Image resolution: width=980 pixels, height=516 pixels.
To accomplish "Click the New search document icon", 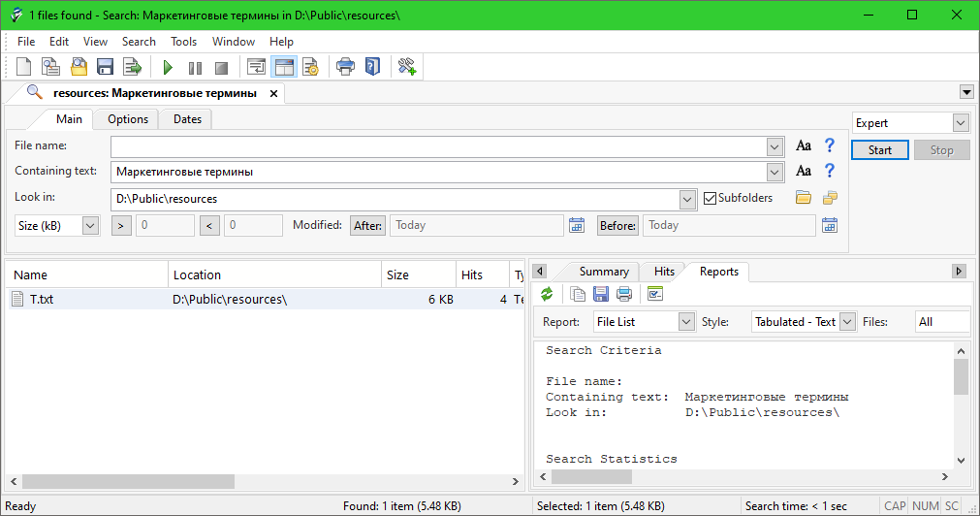I will pyautogui.click(x=25, y=67).
